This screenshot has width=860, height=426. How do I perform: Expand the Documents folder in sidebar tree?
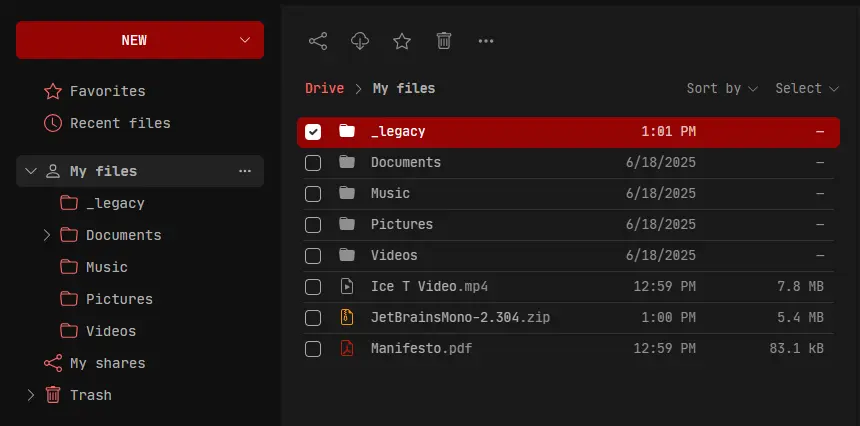[47, 235]
